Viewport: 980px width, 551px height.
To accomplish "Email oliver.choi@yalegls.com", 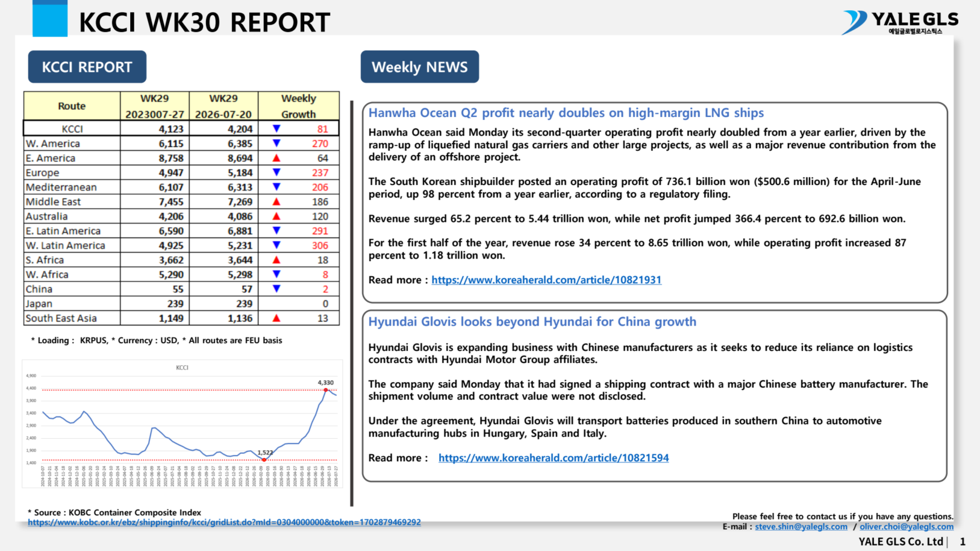I will 907,527.
